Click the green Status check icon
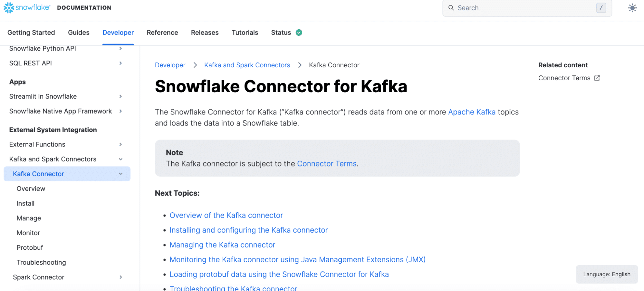The image size is (644, 291). coord(299,33)
